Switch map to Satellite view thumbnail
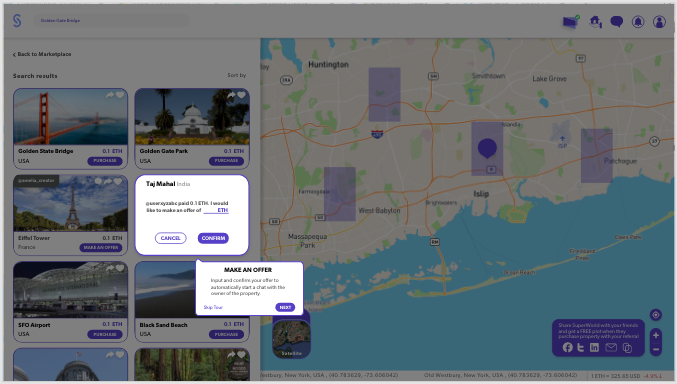 click(x=291, y=339)
